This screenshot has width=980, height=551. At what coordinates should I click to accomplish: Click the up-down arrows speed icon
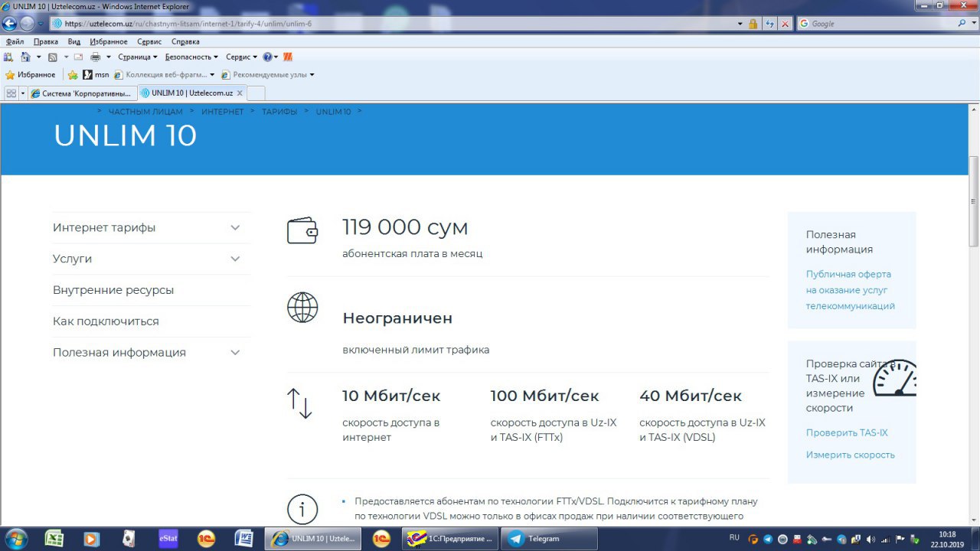coord(299,403)
